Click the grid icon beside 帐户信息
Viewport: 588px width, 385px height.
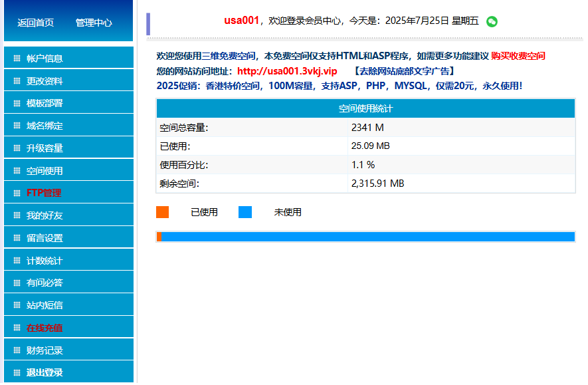[x=17, y=58]
